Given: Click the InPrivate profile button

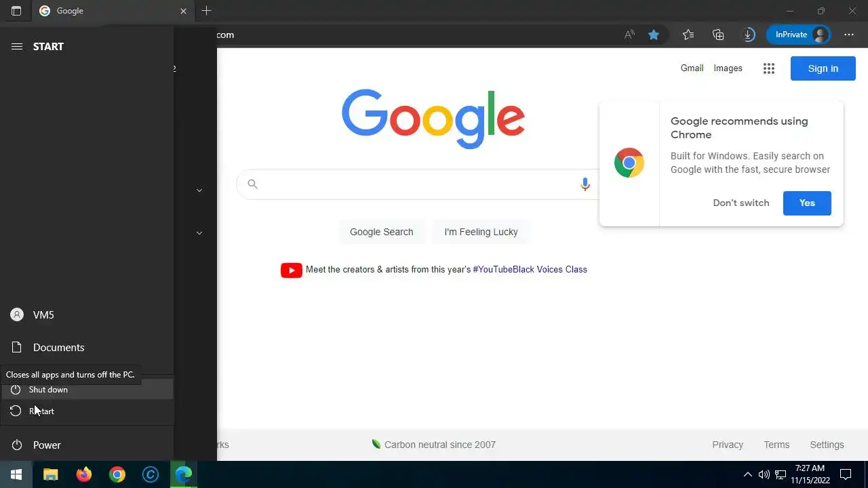Looking at the screenshot, I should pos(798,35).
